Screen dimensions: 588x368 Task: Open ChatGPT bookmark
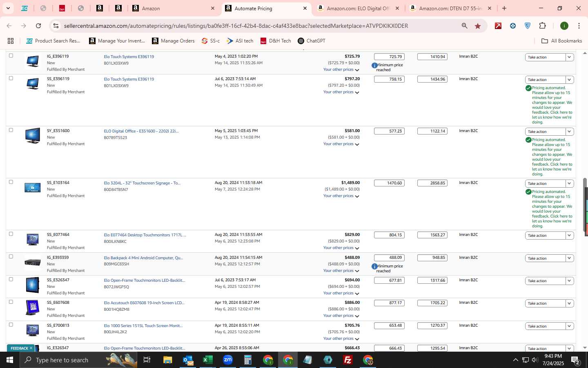312,41
